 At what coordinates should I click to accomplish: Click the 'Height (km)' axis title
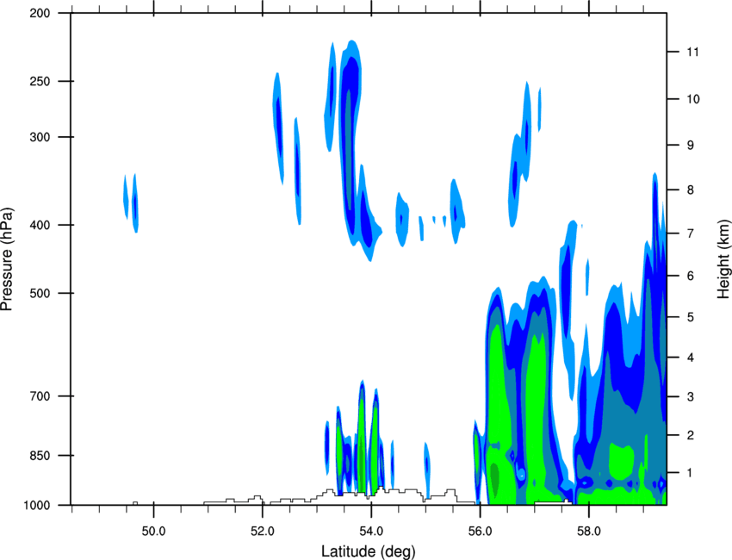[x=723, y=258]
